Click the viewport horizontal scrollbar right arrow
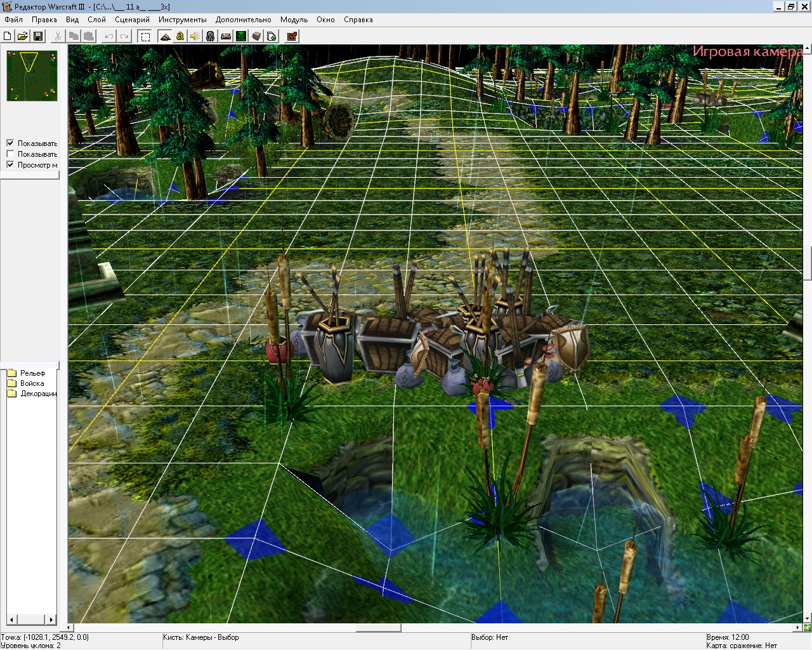812x650 pixels. point(797,628)
